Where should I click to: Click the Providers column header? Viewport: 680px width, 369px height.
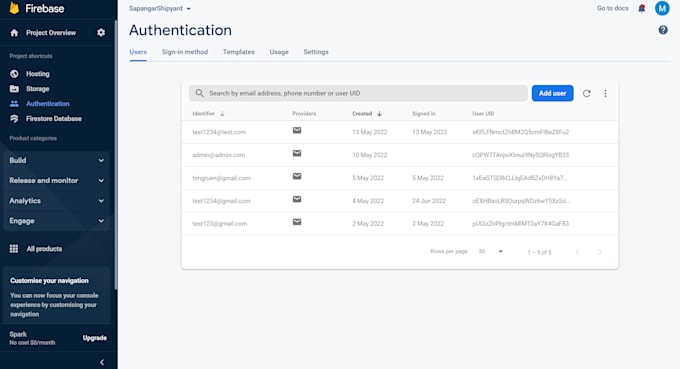point(304,114)
